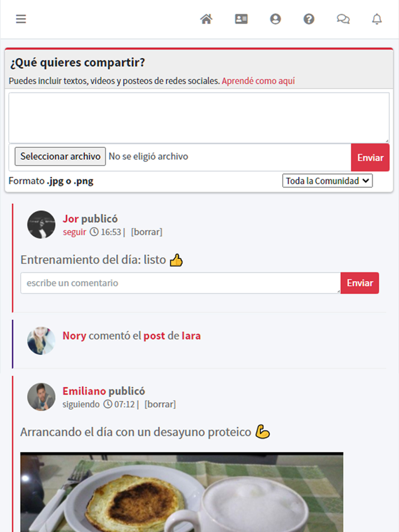Click Jor's profile avatar
Screen dimensions: 399x532
(41, 225)
